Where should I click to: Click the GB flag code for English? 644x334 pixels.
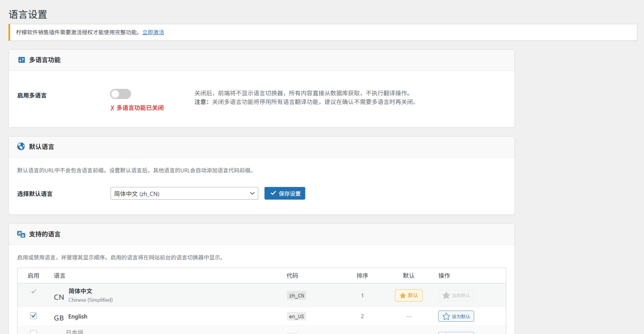point(59,318)
